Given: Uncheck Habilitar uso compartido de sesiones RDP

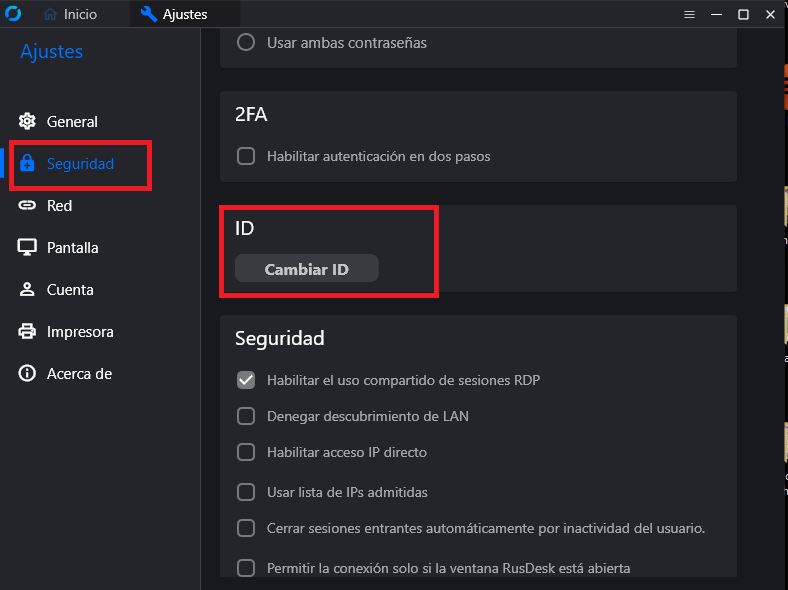Looking at the screenshot, I should click(246, 380).
